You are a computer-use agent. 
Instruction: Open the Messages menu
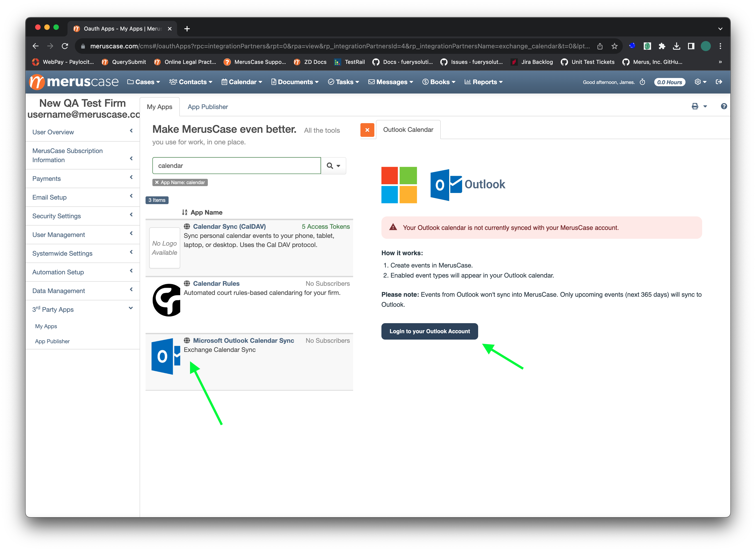391,82
